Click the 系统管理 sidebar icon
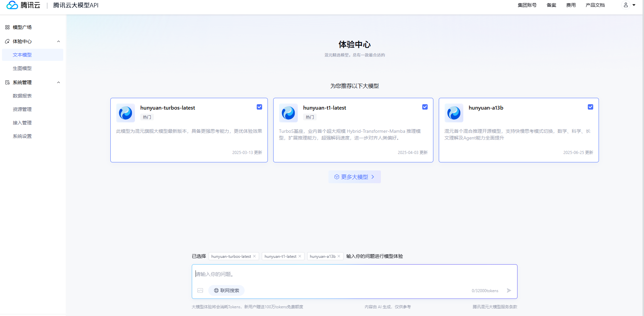Screen dimensions: 644x316 click(7, 82)
